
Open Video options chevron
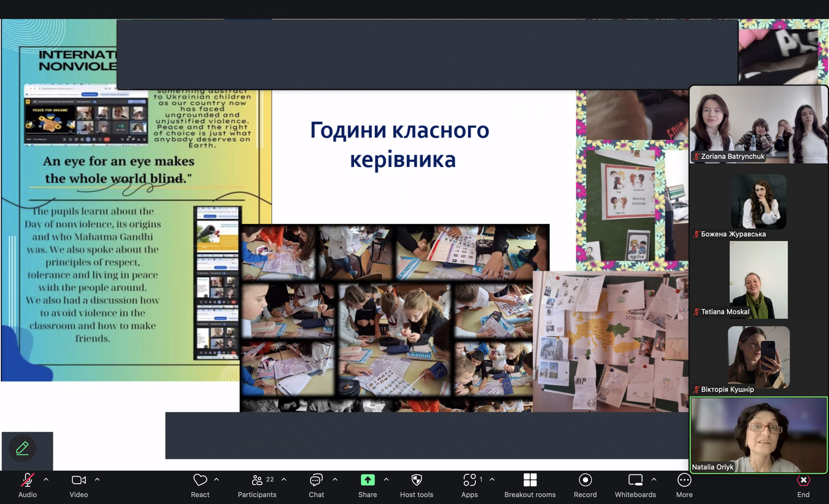point(97,480)
